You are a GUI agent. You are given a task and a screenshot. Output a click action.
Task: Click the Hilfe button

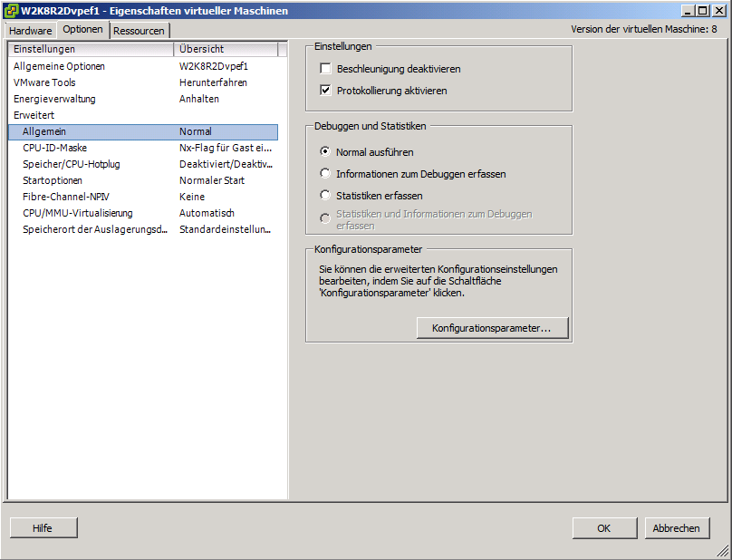tap(43, 527)
